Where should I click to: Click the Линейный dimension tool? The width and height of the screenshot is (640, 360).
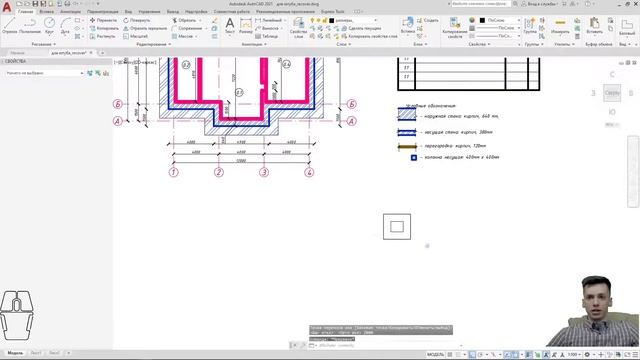[269, 20]
